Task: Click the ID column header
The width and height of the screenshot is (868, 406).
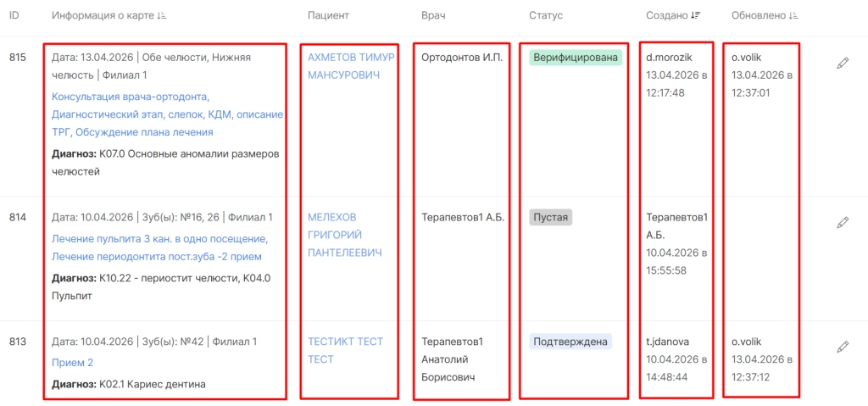Action: [14, 16]
